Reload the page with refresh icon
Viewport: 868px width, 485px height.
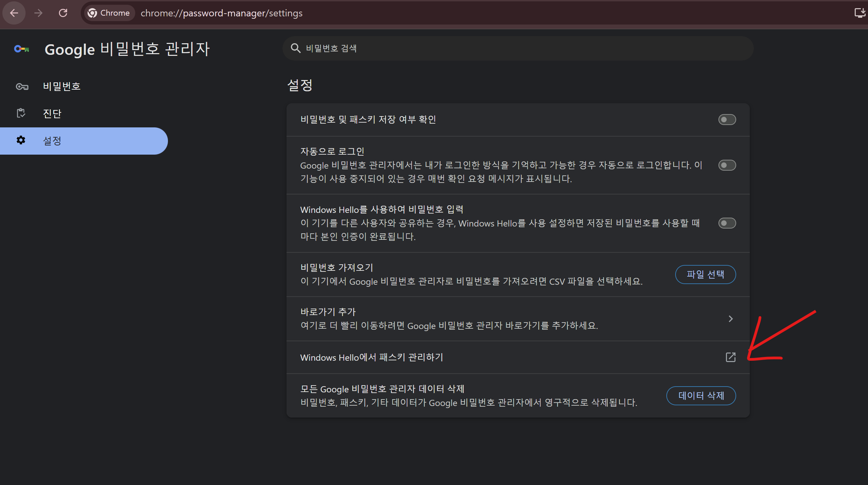(x=63, y=13)
